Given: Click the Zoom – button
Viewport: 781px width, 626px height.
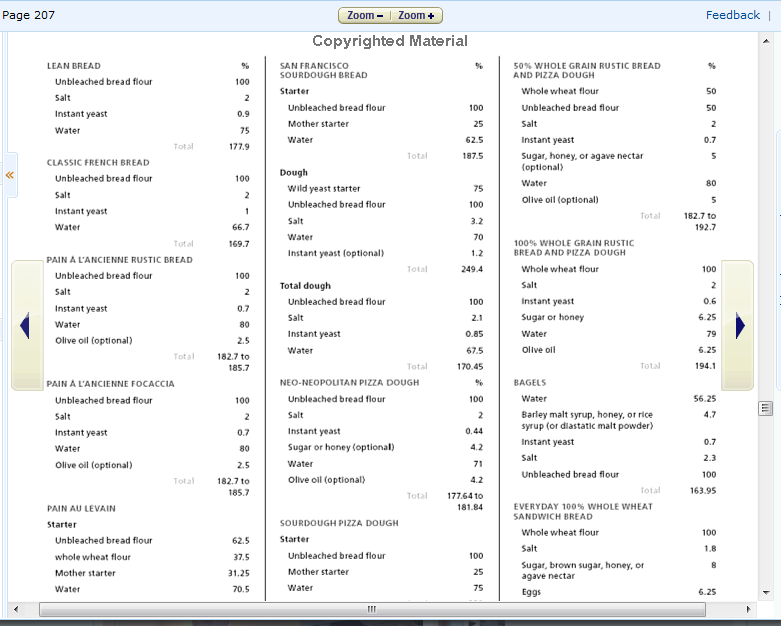Looking at the screenshot, I should [365, 15].
